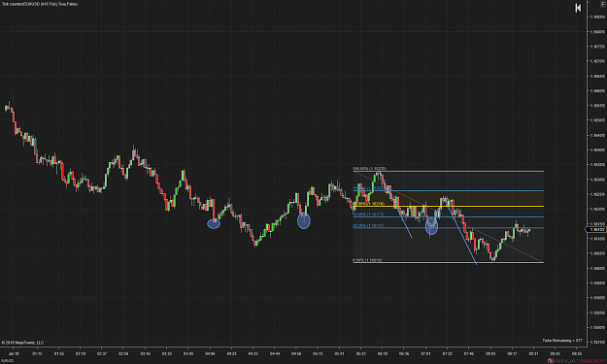Viewport: 607px width, 364px height.
Task: Select the yellow 61.80% Fibonacci line
Action: [449, 206]
